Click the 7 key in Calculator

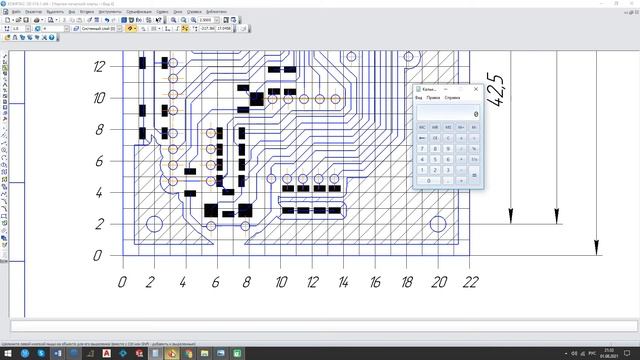point(422,149)
